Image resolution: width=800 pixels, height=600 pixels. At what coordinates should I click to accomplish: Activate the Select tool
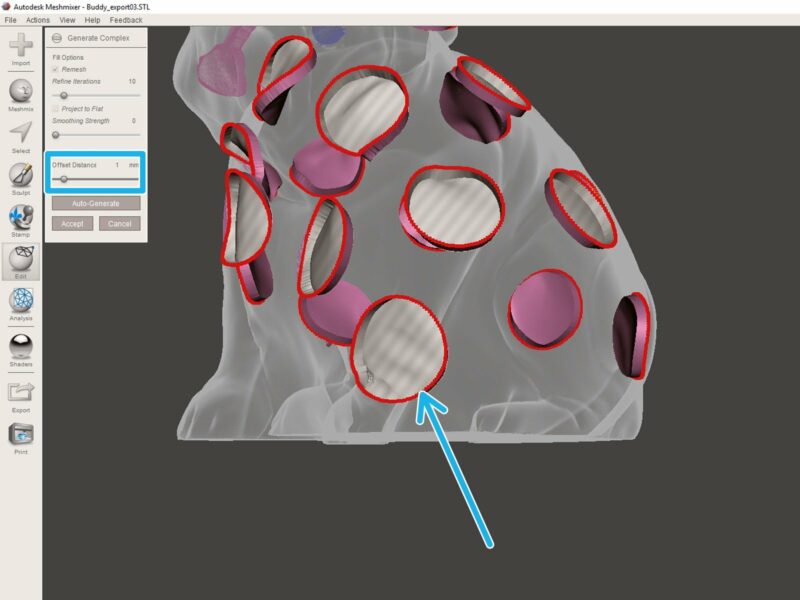pyautogui.click(x=21, y=135)
